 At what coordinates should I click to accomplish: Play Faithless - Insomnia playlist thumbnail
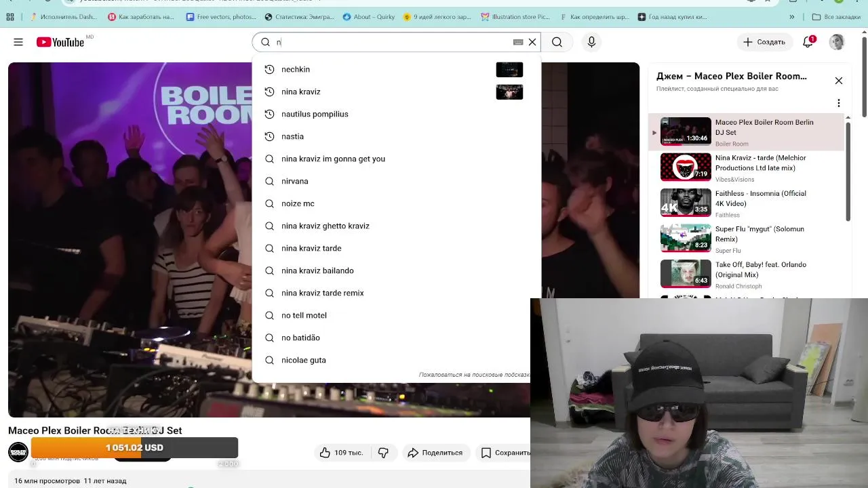(x=686, y=203)
